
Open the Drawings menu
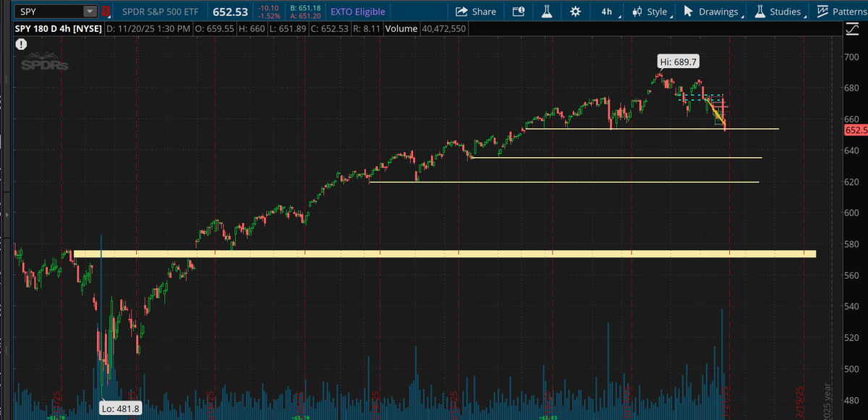[713, 12]
